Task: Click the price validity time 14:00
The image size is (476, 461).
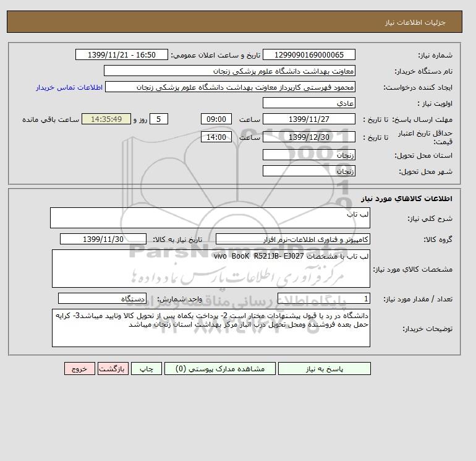Action: [x=216, y=137]
